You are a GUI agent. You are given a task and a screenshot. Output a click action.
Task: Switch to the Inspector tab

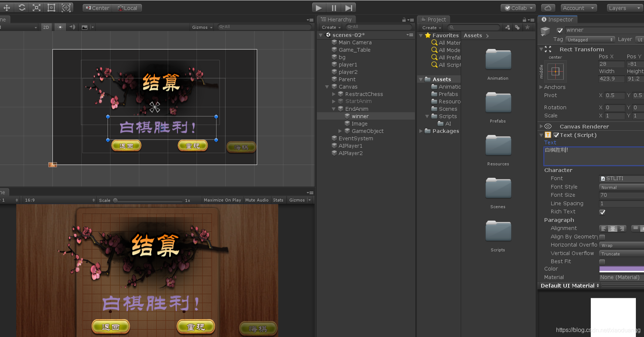point(558,20)
